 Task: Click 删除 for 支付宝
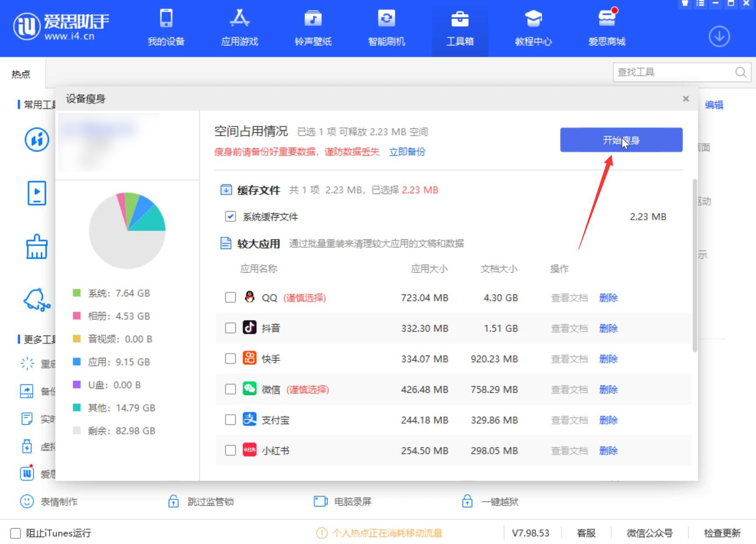[x=608, y=420]
